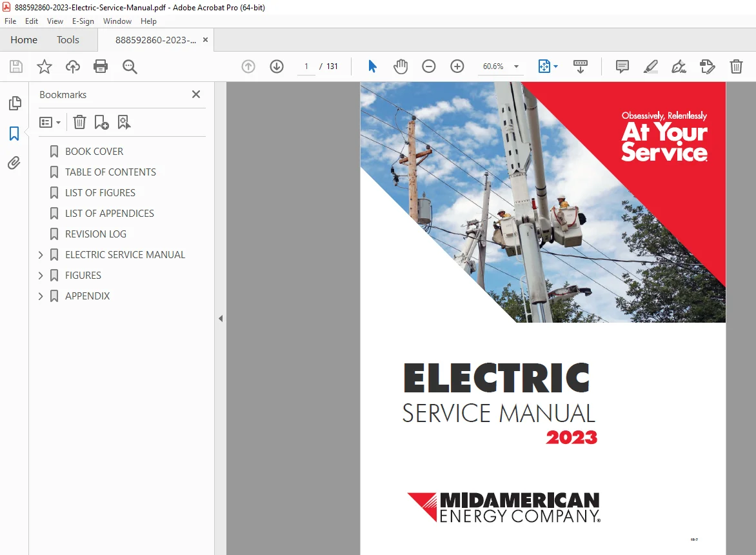
Task: Go to next page arrow
Action: point(277,66)
